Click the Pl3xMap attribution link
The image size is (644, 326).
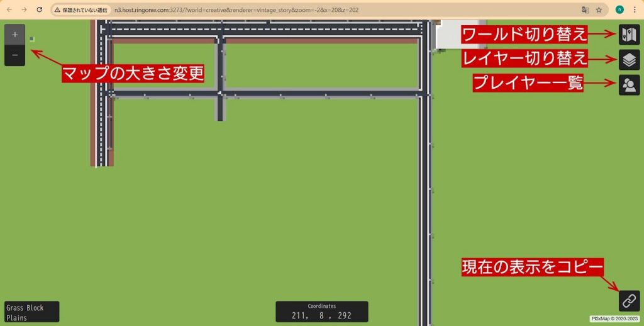614,318
